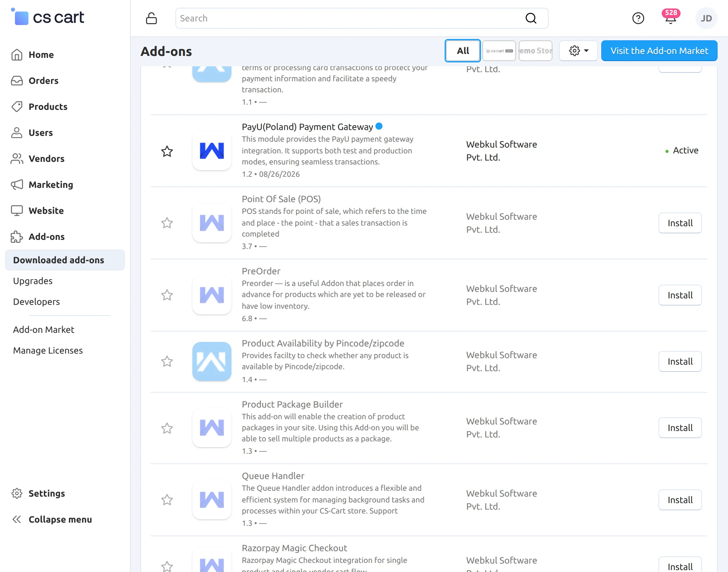Go to Orders in the sidebar

click(34, 81)
